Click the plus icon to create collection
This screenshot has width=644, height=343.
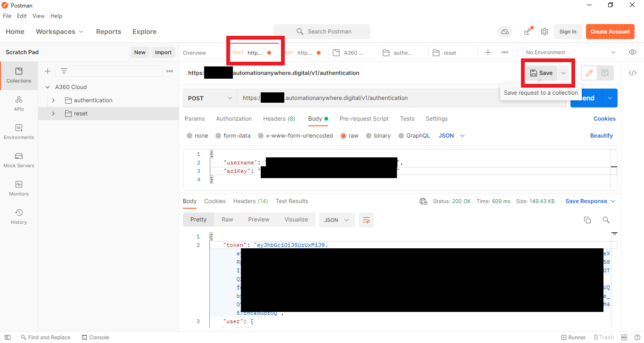(47, 71)
